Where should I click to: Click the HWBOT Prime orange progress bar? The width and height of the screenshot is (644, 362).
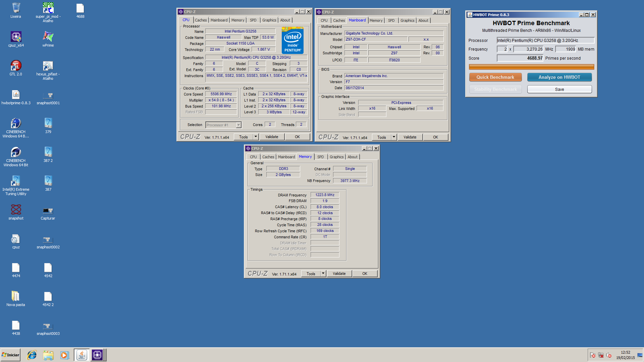tap(531, 67)
